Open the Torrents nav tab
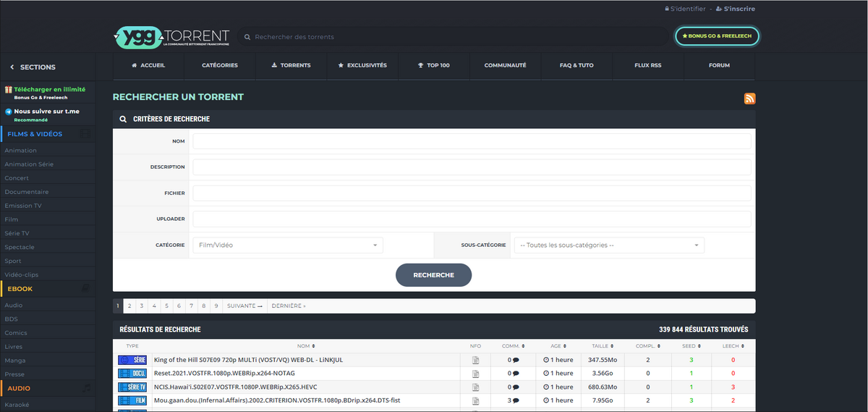Viewport: 868px width, 412px height. point(291,65)
